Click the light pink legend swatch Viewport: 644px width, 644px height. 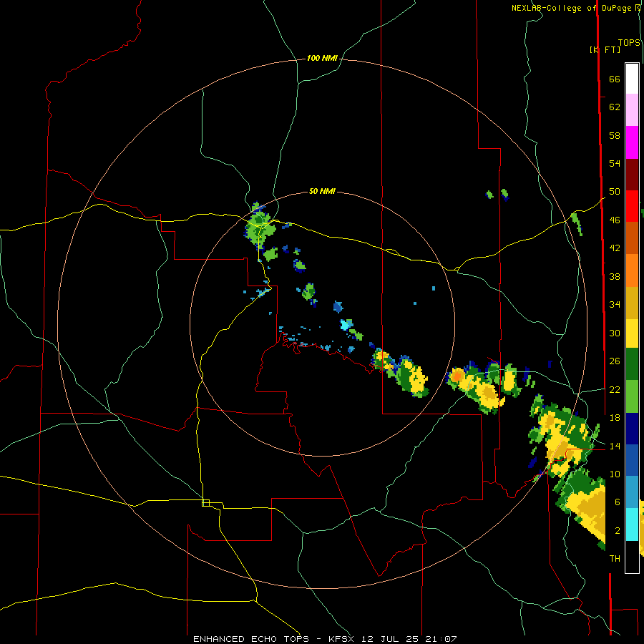point(632,109)
